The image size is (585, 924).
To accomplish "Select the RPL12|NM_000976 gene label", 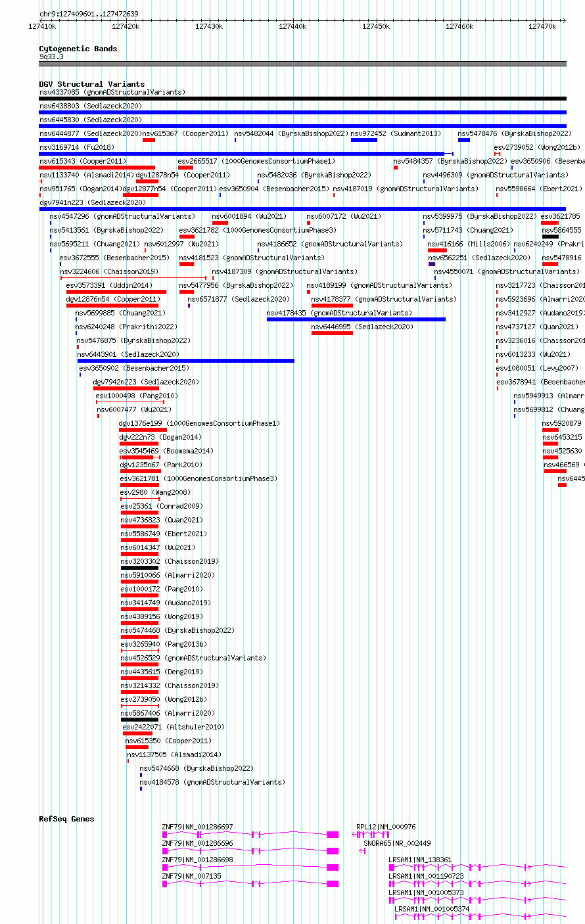I will pos(386,827).
